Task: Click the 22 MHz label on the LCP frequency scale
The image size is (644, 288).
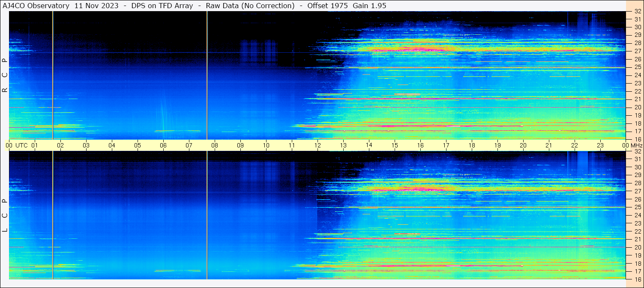Action: click(x=637, y=231)
